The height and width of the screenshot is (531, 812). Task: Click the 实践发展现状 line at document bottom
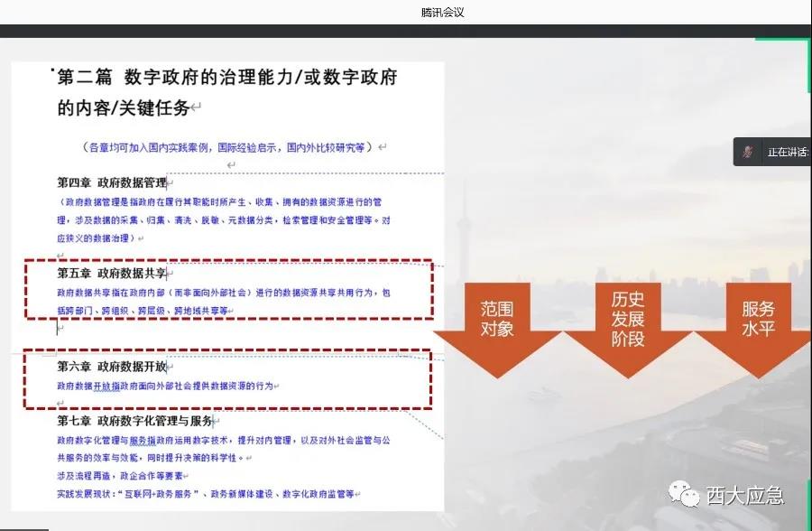pyautogui.click(x=208, y=494)
